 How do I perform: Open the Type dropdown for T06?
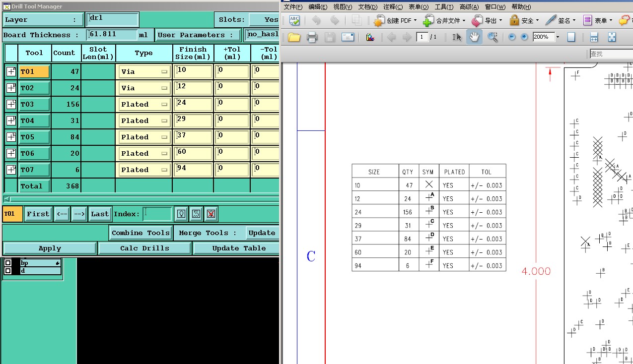point(144,153)
